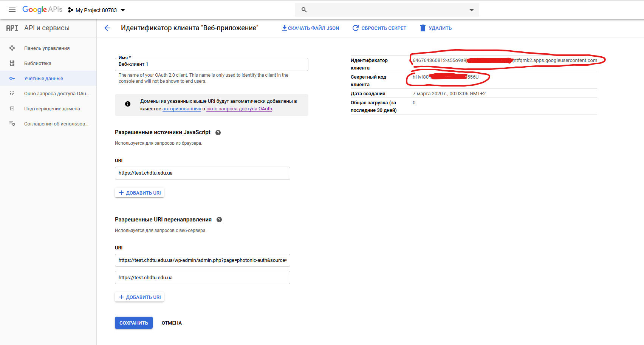Screen dimensions: 644x345
Task: Click the trash icon next to УДАЛИТЬ
Action: (423, 28)
